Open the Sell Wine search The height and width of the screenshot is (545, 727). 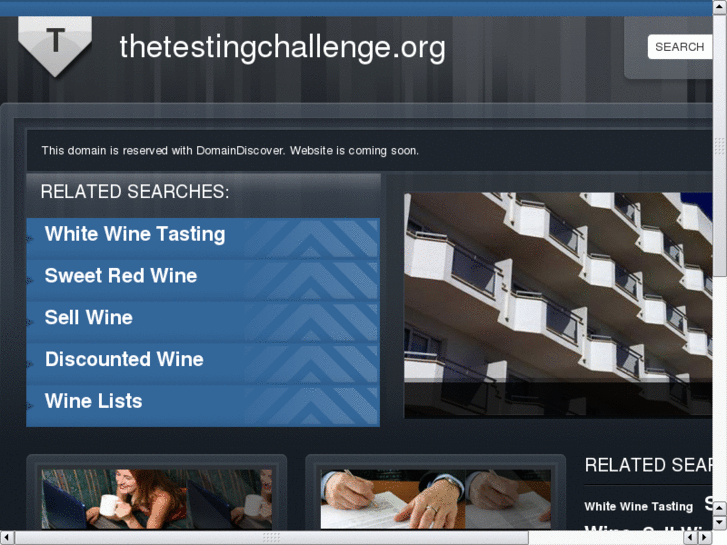point(89,318)
